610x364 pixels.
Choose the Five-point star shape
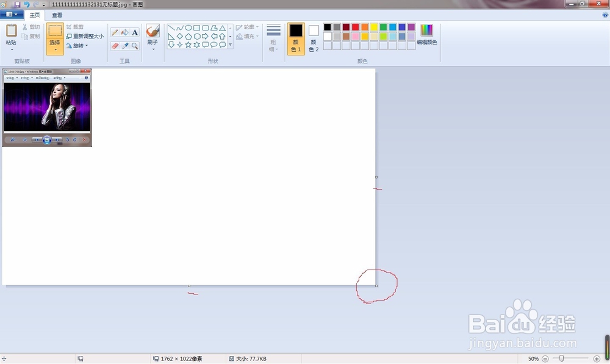[x=188, y=45]
